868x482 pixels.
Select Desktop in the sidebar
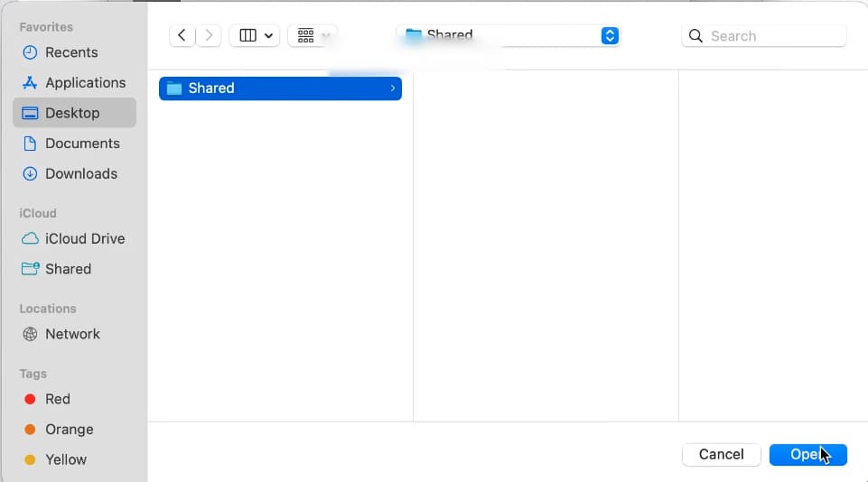pyautogui.click(x=72, y=113)
